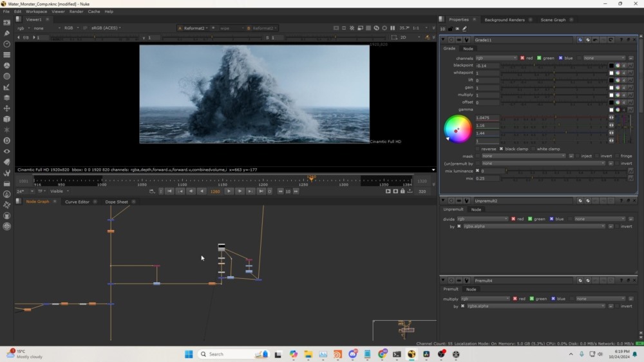Open the File menu

[x=6, y=12]
